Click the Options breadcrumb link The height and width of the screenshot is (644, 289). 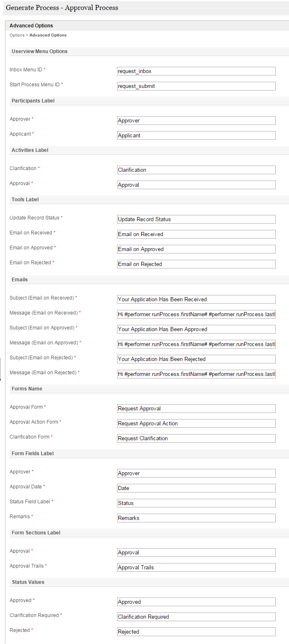coord(17,35)
